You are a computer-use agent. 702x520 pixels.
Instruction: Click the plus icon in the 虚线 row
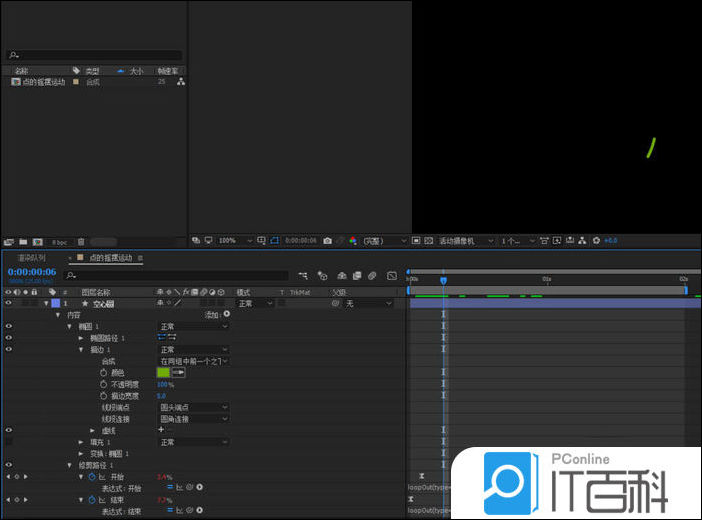[x=161, y=430]
